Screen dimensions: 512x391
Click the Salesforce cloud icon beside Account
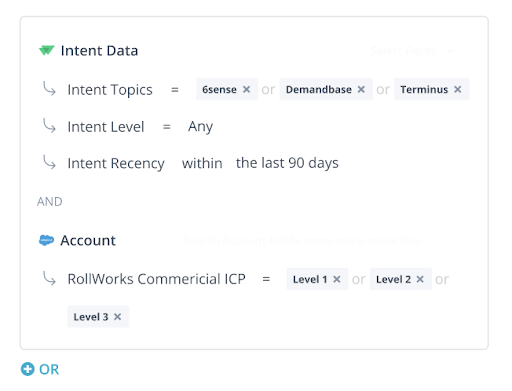[46, 240]
